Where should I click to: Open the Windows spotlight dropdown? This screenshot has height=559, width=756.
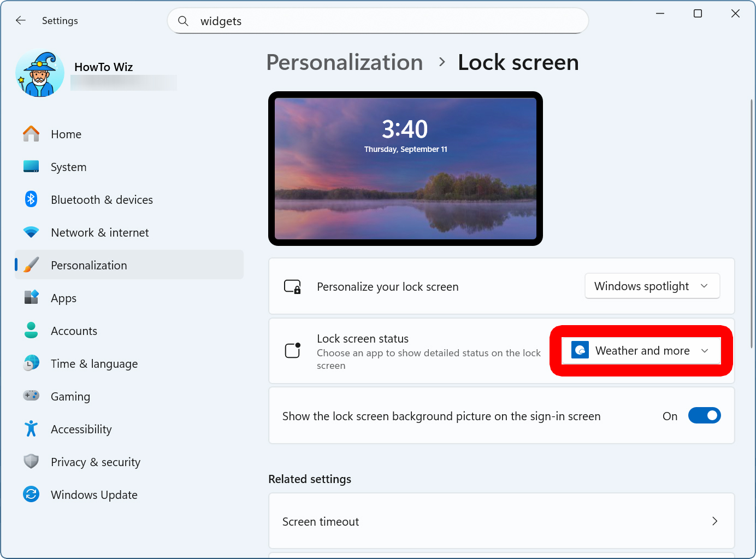(x=652, y=286)
